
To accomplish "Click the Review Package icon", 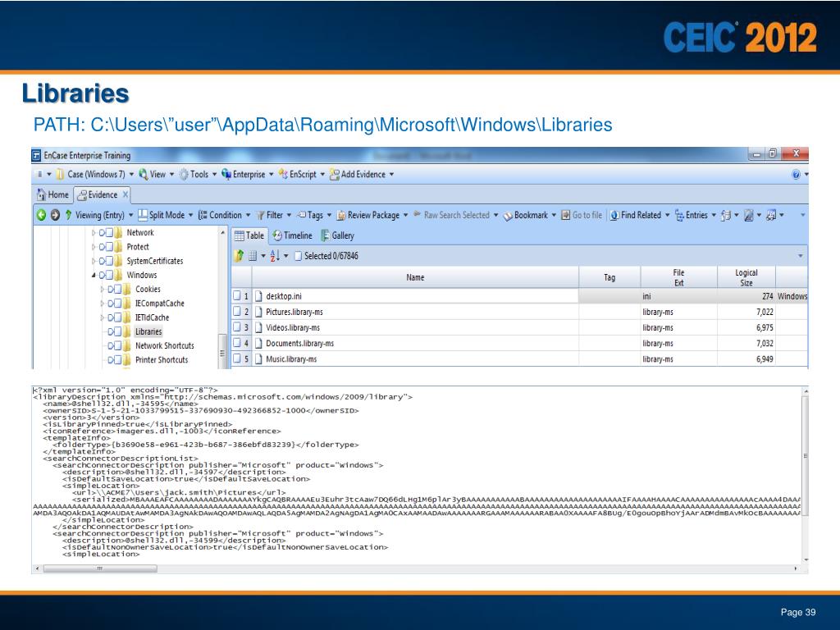I will point(341,216).
